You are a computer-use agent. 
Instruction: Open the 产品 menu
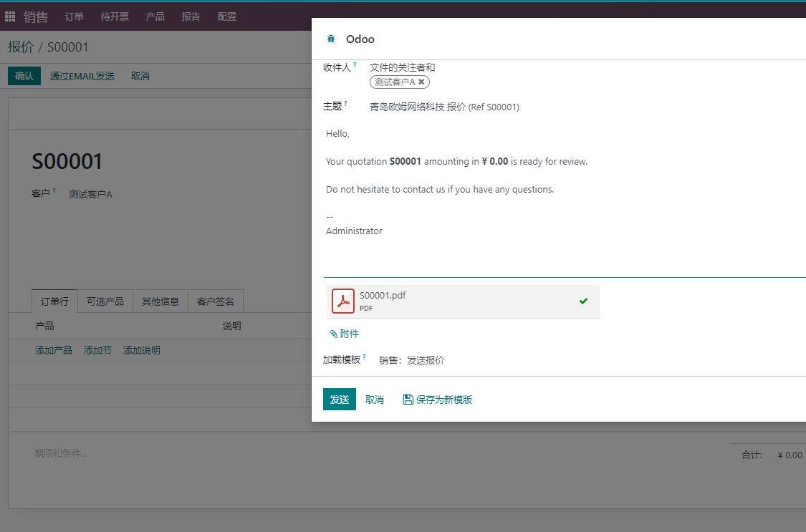pyautogui.click(x=155, y=16)
